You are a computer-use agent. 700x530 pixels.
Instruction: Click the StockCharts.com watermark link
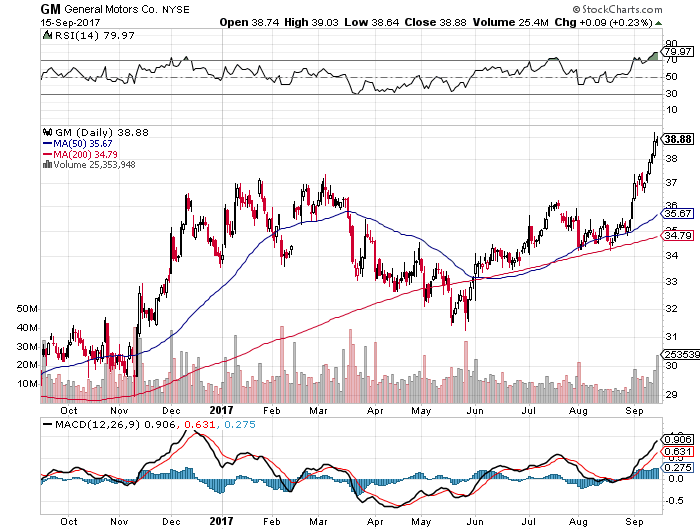click(x=618, y=9)
